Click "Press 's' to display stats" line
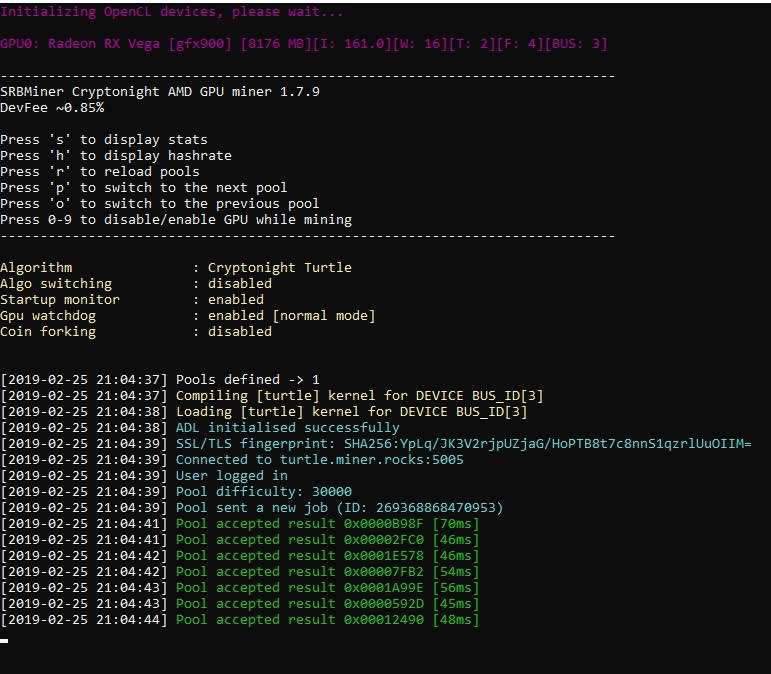The image size is (771, 674). tap(104, 140)
